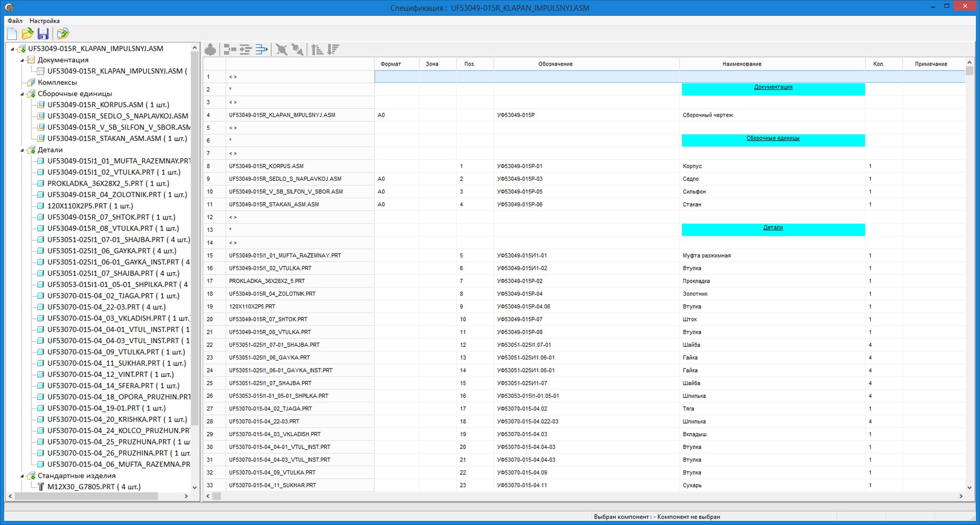
Task: Click the gray indent-lines toolbar icon
Action: pos(246,49)
